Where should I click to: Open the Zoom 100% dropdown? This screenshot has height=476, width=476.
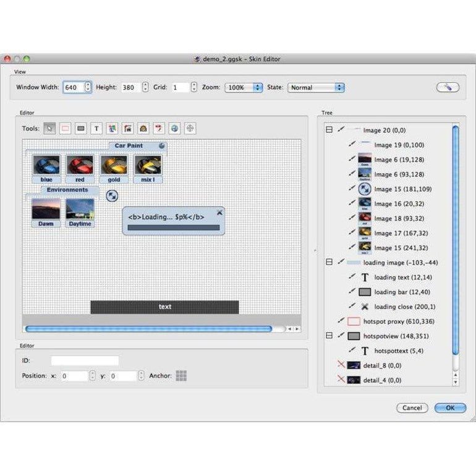coord(244,87)
